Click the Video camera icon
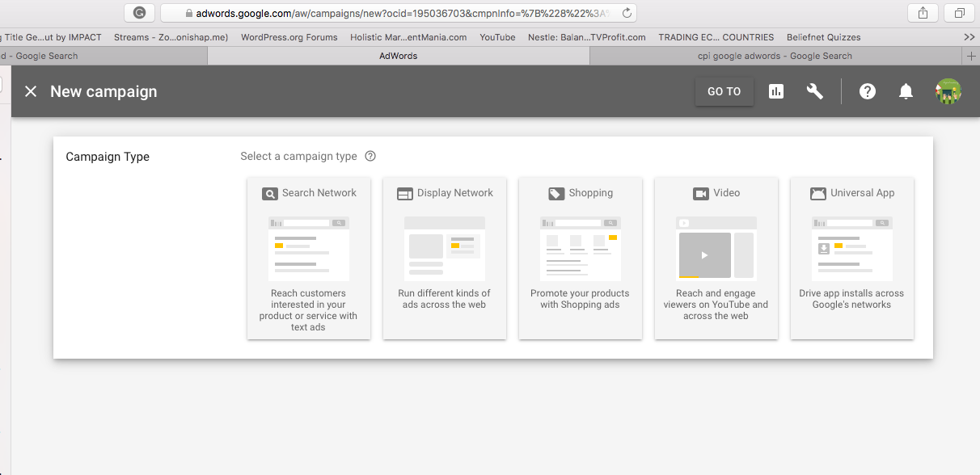 pyautogui.click(x=701, y=194)
